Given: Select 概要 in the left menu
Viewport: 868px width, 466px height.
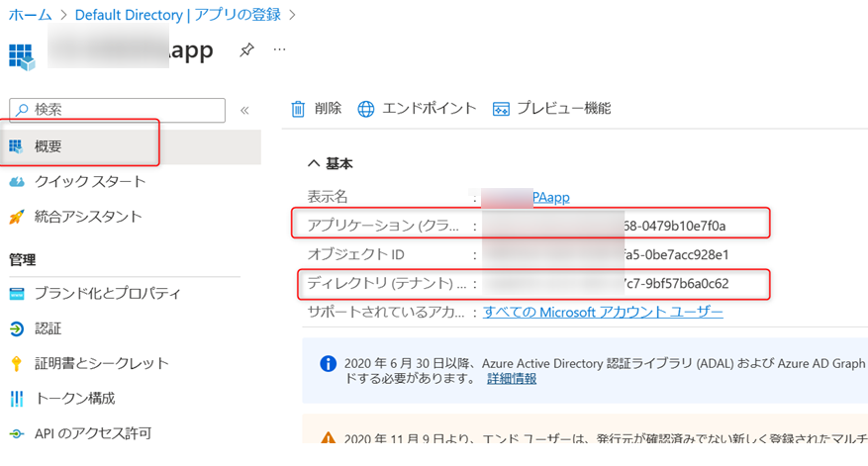Looking at the screenshot, I should 48,146.
